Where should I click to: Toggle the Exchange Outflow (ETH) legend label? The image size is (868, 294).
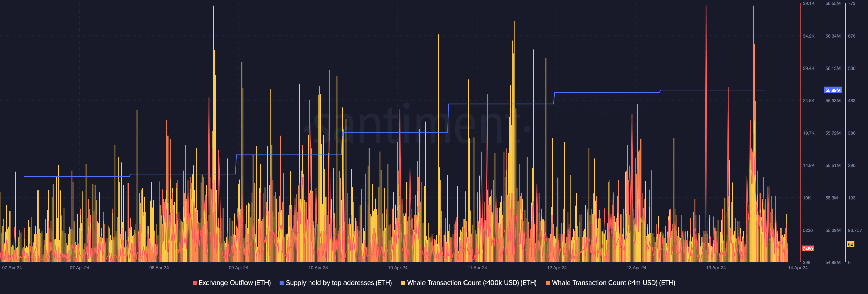(235, 283)
